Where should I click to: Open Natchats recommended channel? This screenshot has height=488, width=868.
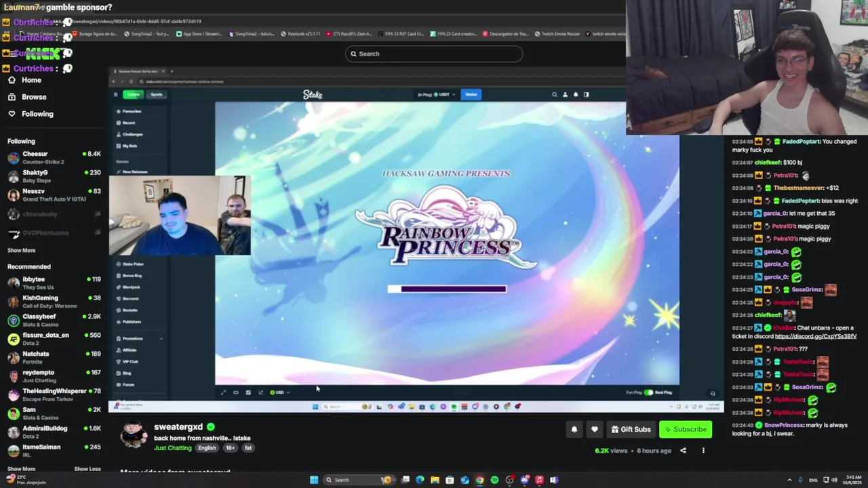click(54, 357)
